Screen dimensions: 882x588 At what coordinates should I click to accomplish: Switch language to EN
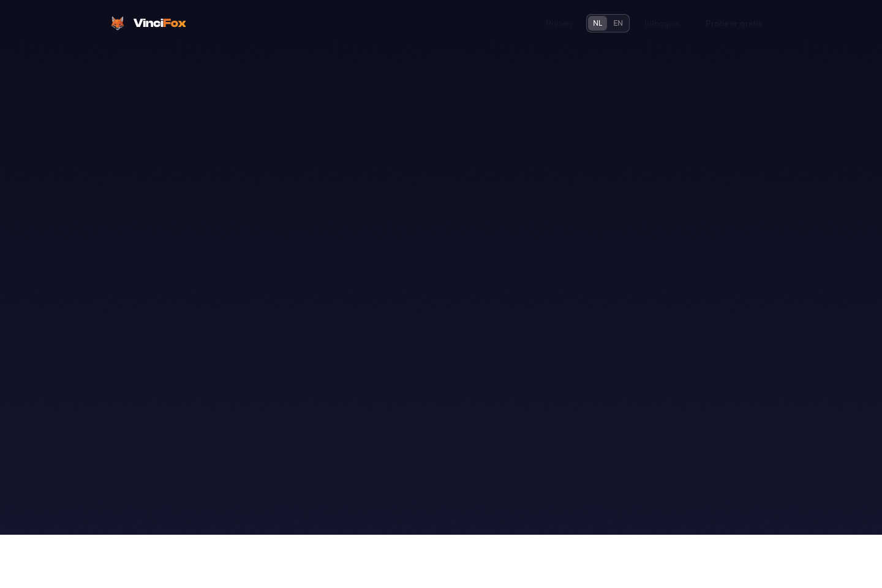click(x=618, y=23)
